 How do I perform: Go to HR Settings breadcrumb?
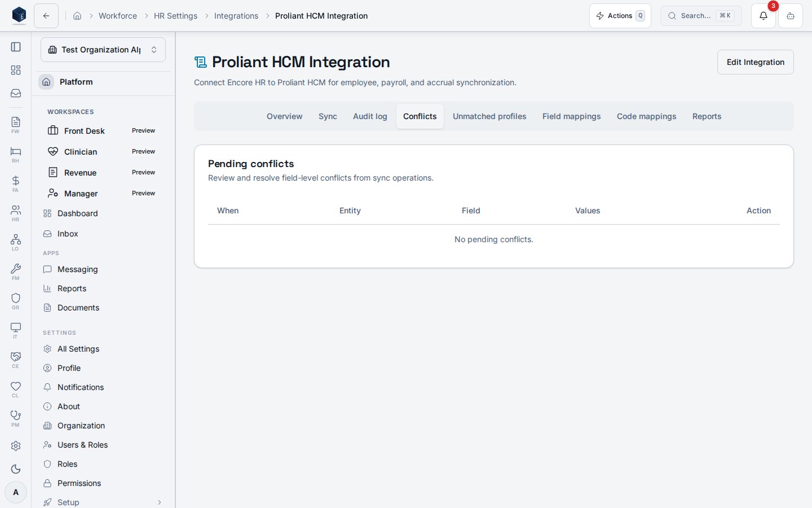(x=175, y=16)
